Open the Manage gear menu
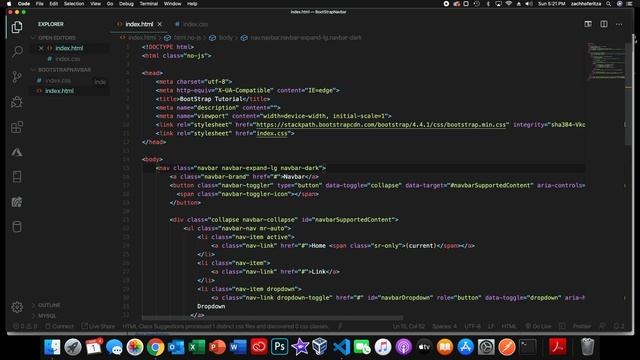The image size is (640, 360). [x=17, y=307]
